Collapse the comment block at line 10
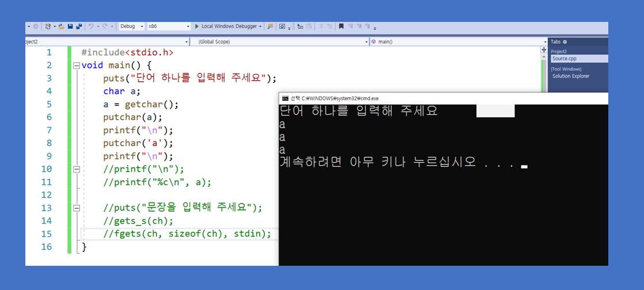The width and height of the screenshot is (644, 290). 76,169
